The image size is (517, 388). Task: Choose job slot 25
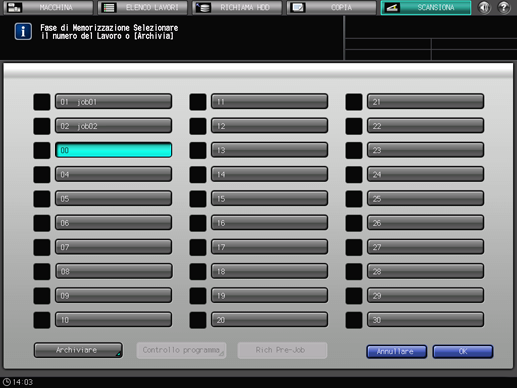pyautogui.click(x=426, y=199)
